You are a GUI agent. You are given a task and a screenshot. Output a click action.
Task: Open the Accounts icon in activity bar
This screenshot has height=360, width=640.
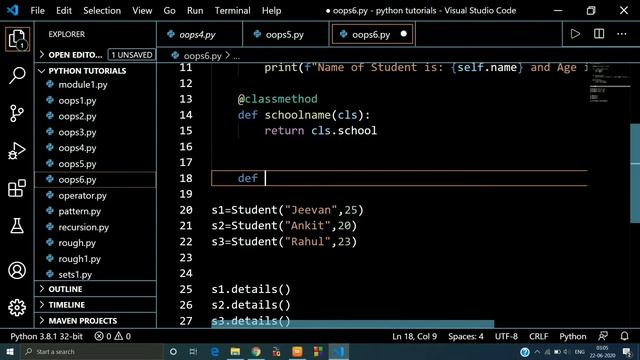[17, 270]
